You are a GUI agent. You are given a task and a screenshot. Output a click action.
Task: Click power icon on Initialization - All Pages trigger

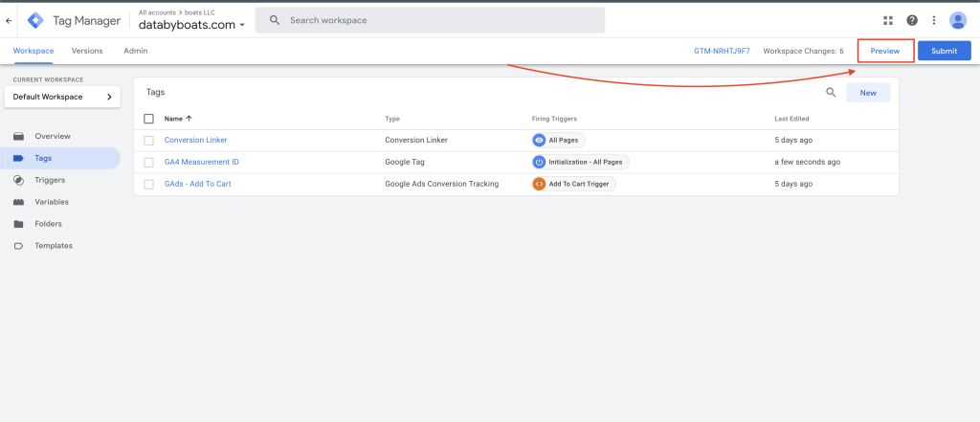(539, 162)
